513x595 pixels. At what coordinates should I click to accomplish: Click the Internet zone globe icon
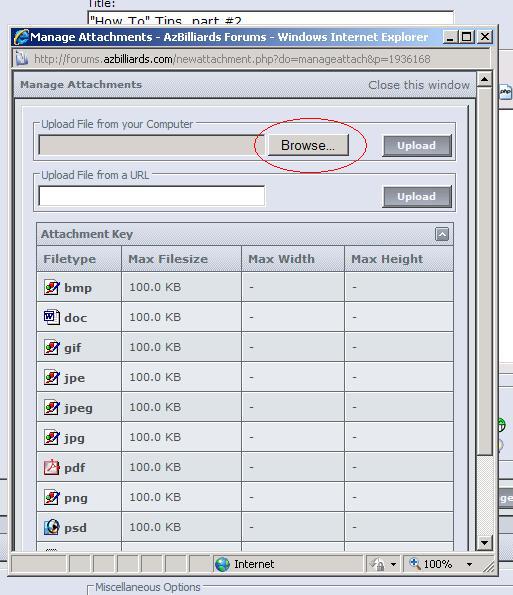click(x=222, y=564)
